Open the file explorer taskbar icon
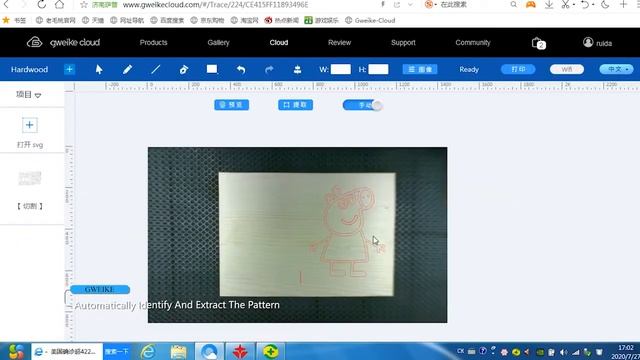Screen dimensions: 640x360 coord(178,351)
